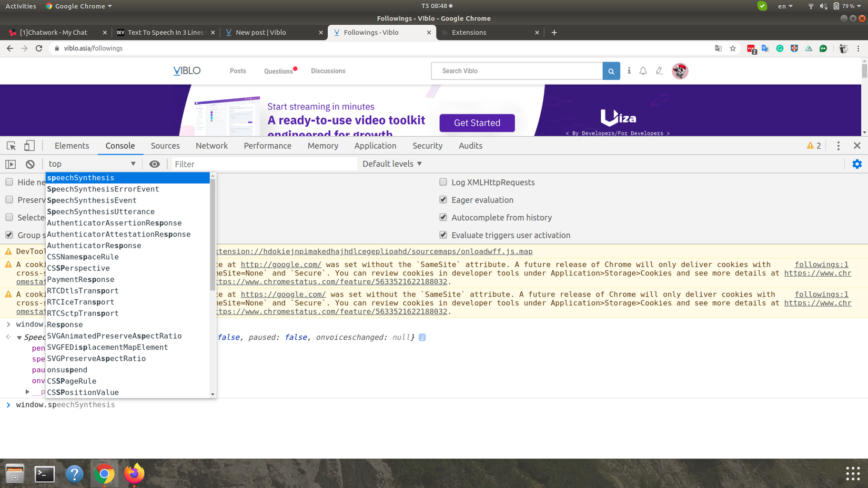Toggle the Selected context only checkbox
868x488 pixels.
9,217
